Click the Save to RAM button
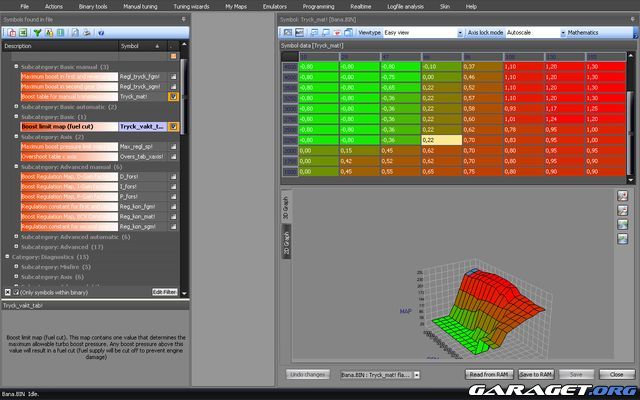Screen dimensions: 640x400 tap(536, 373)
